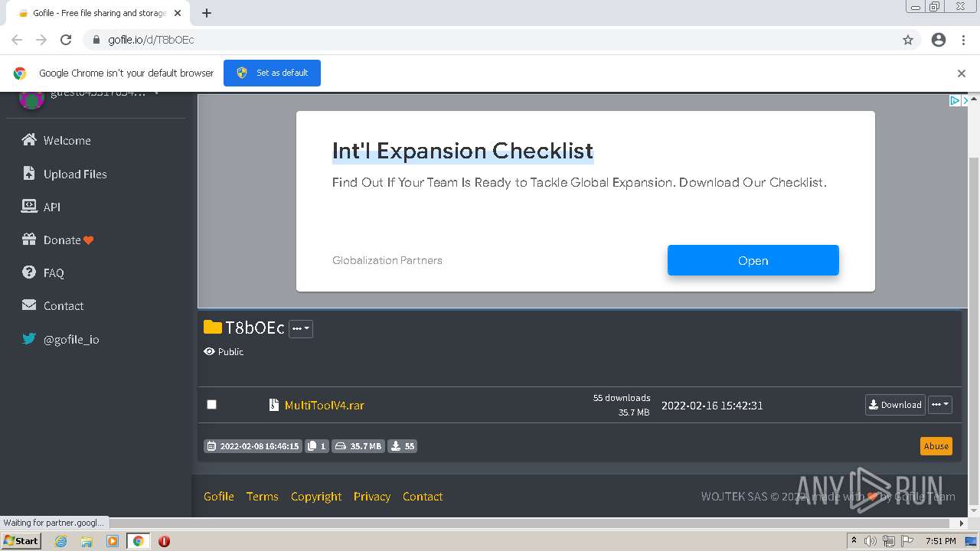Image resolution: width=980 pixels, height=551 pixels.
Task: Show hidden system tray icons
Action: click(x=854, y=541)
